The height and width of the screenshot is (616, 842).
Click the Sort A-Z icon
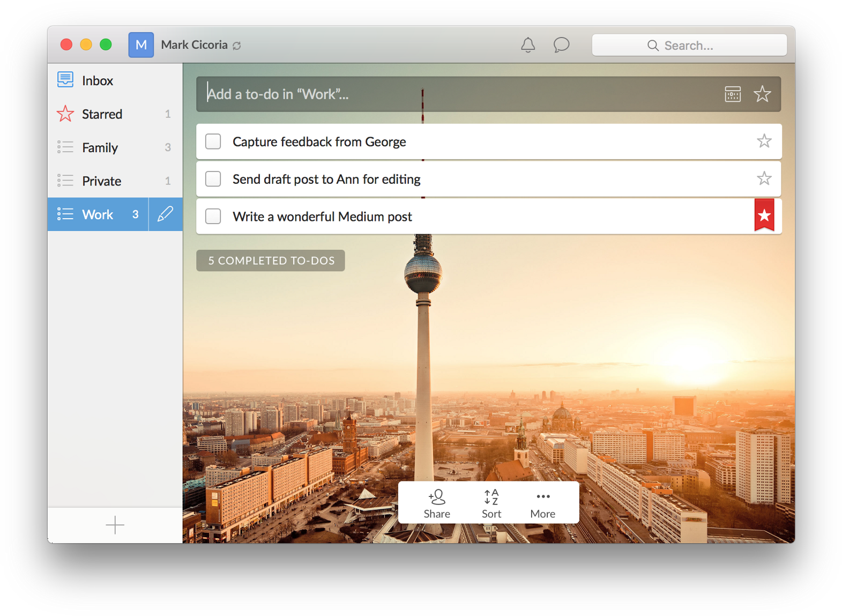[491, 503]
